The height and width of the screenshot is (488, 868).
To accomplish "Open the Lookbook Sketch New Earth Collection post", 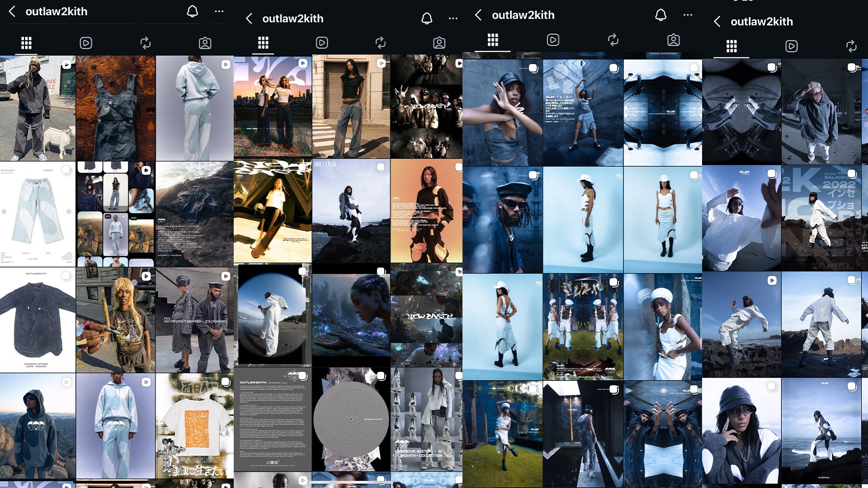I will 426,419.
